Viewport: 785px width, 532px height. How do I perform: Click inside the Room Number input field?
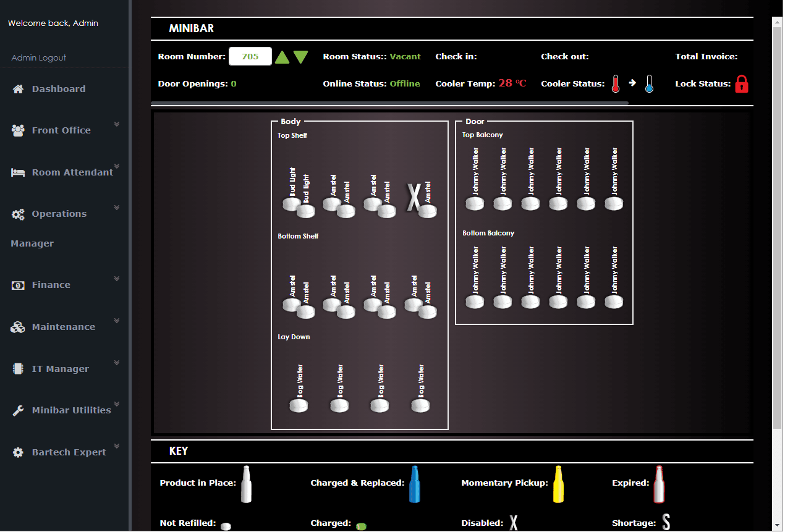(x=250, y=56)
